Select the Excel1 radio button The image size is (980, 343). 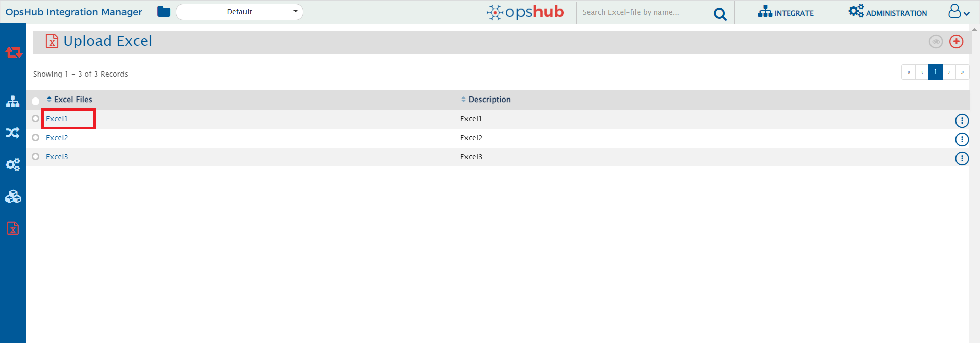point(35,119)
